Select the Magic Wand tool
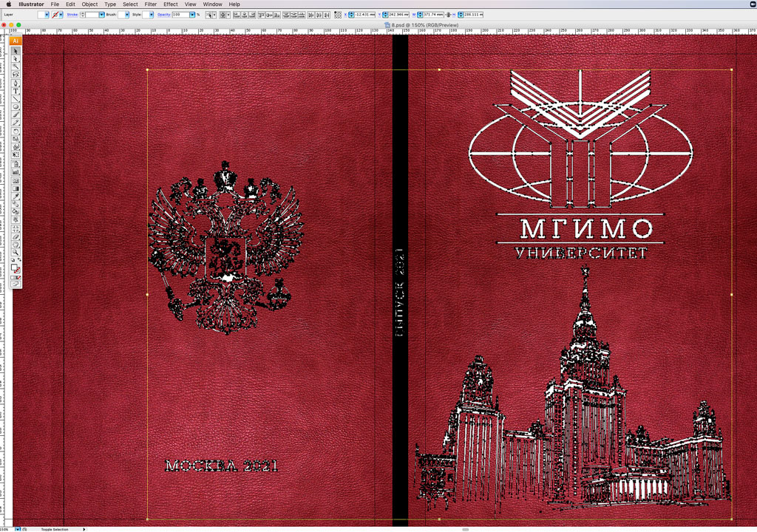 16,66
